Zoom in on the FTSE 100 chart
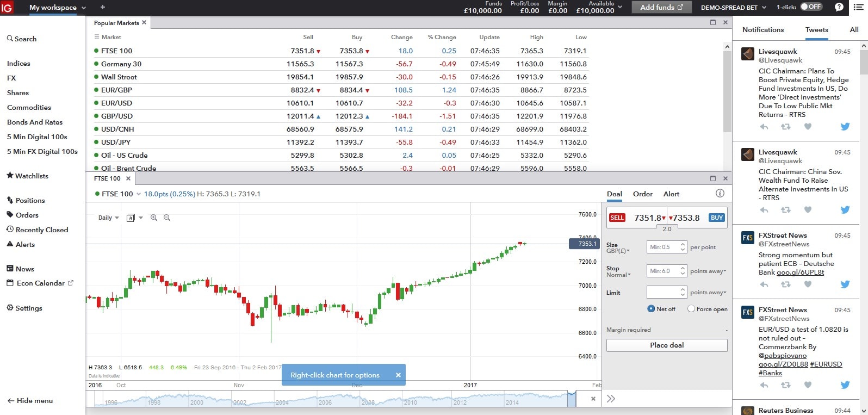Screen dimensions: 868x415 [154, 218]
